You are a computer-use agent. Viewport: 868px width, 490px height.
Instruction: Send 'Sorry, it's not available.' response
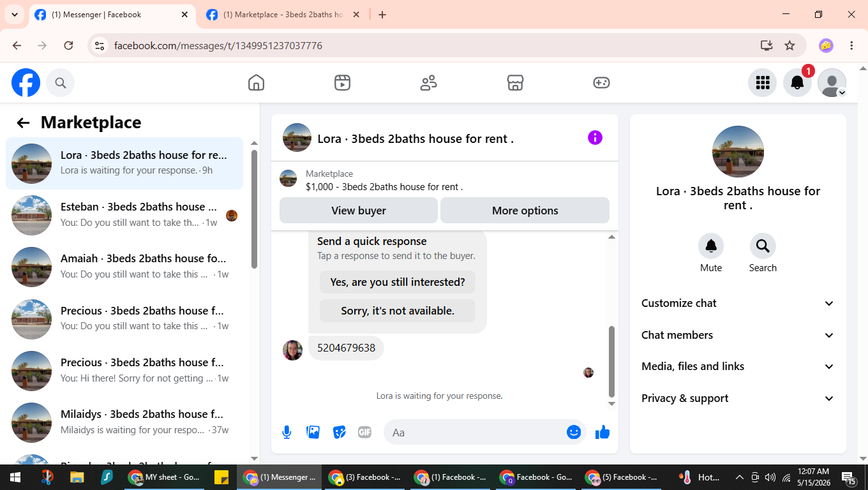pos(398,311)
